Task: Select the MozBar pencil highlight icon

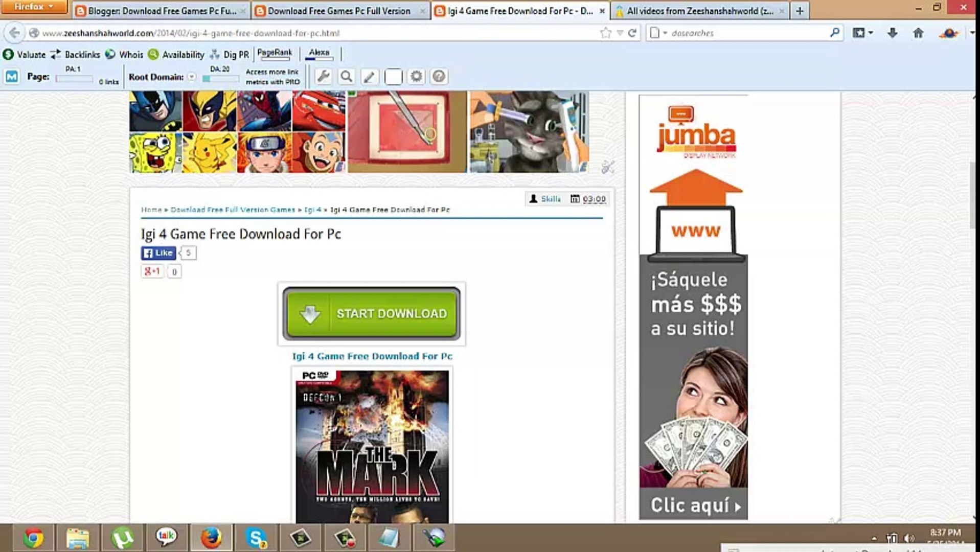Action: 369,77
